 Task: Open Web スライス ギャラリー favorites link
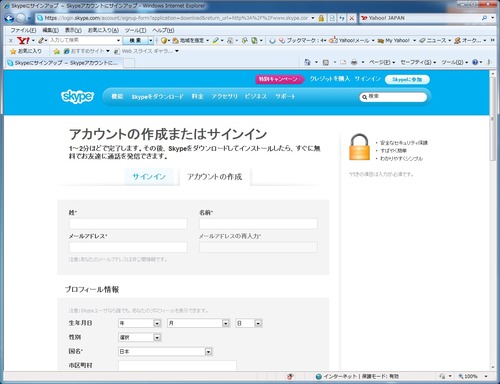point(147,51)
